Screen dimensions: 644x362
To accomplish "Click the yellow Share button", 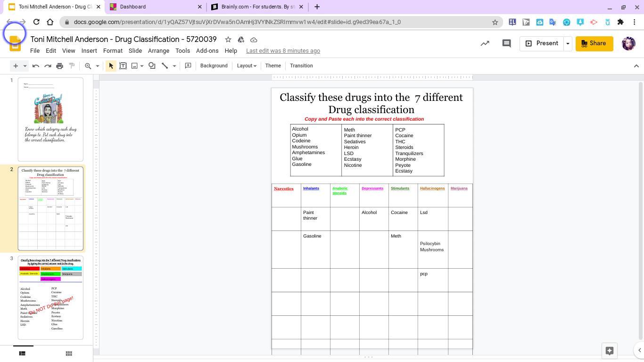I will tap(594, 43).
